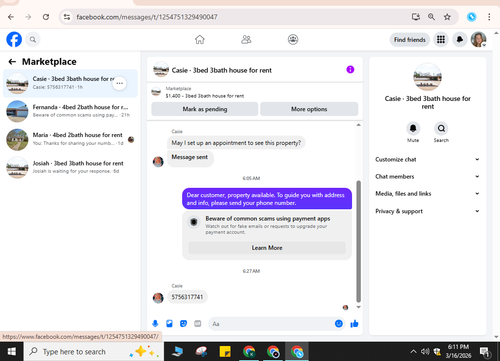Go back from Marketplace with arrow
The width and height of the screenshot is (500, 361).
[12, 62]
